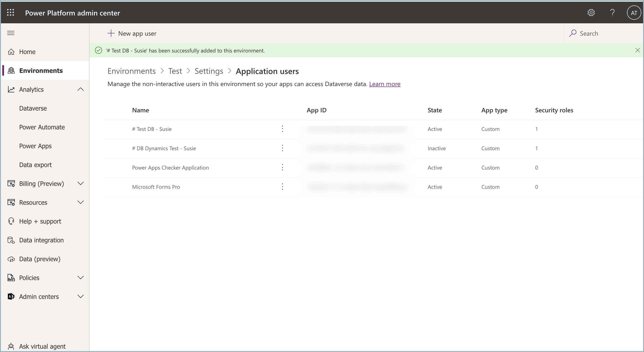The height and width of the screenshot is (352, 644).
Task: Click the 'Inactive' state cell
Action: tap(436, 148)
